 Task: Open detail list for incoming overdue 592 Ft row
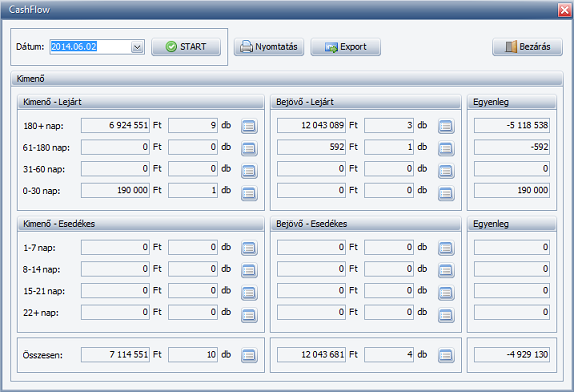pyautogui.click(x=446, y=148)
